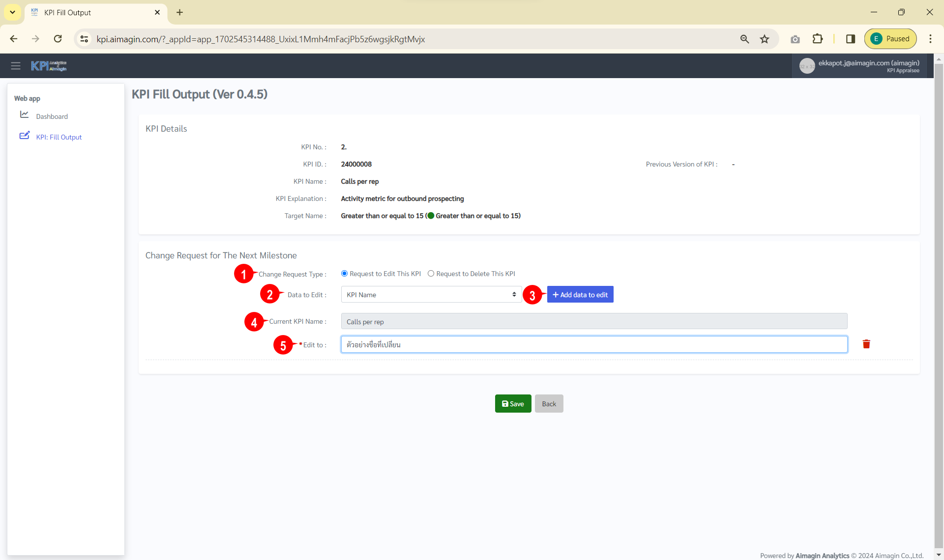Open the browser extensions puzzle icon
Image resolution: width=944 pixels, height=560 pixels.
tap(818, 39)
